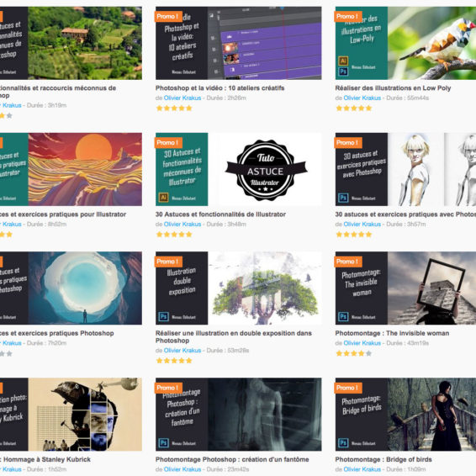Click the Ps icon on the invisible woman thumbnail

(343, 316)
